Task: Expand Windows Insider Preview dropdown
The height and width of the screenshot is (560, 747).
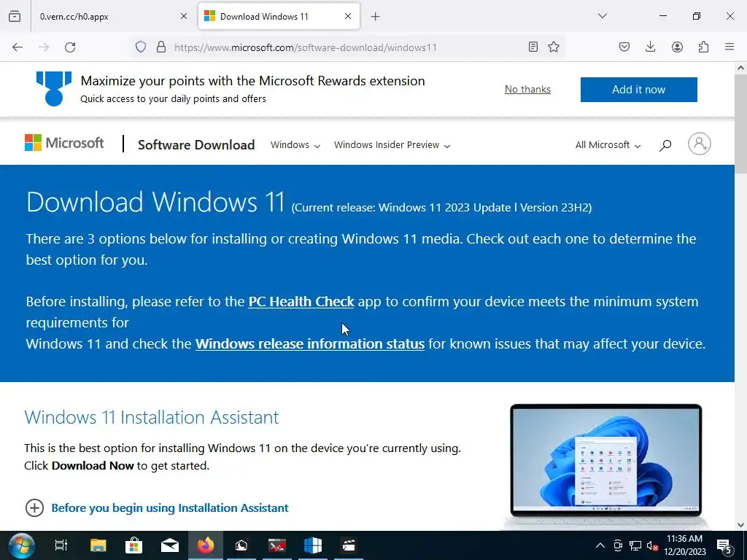Action: [392, 145]
